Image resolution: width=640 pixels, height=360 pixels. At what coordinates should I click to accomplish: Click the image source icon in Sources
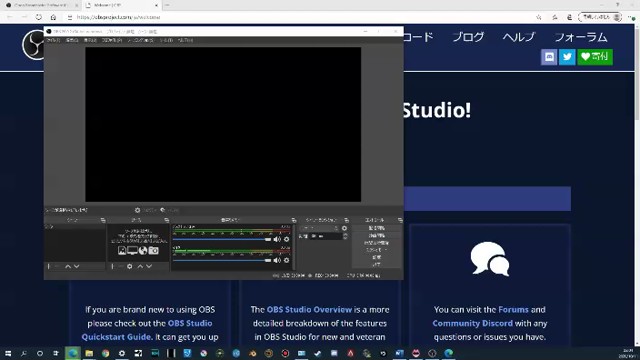pos(122,251)
